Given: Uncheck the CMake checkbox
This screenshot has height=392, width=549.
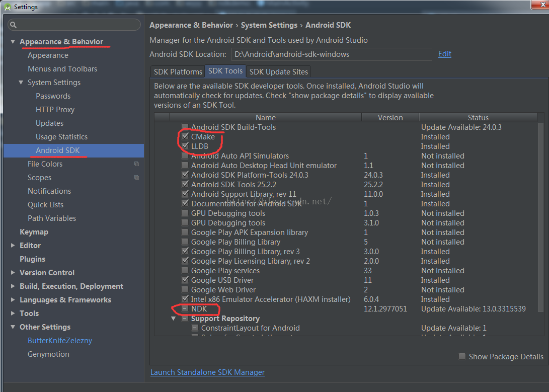Looking at the screenshot, I should pos(185,136).
